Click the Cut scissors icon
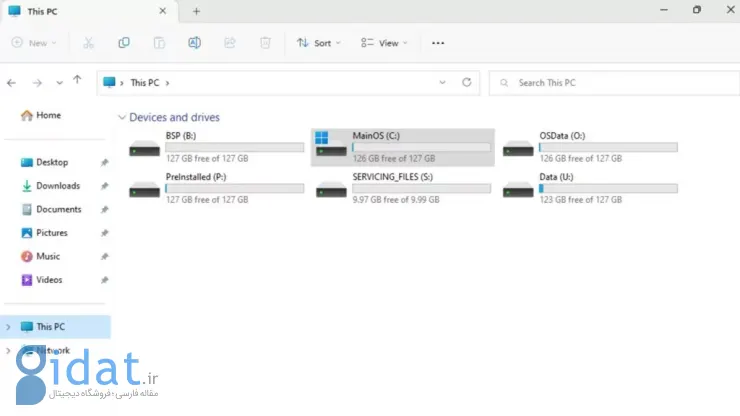The height and width of the screenshot is (416, 740). [88, 43]
